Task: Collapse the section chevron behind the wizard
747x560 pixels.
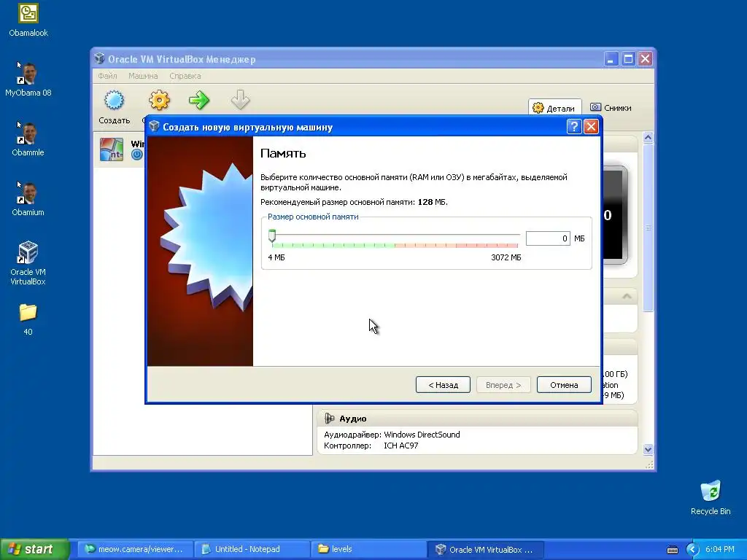Action: 627,297
